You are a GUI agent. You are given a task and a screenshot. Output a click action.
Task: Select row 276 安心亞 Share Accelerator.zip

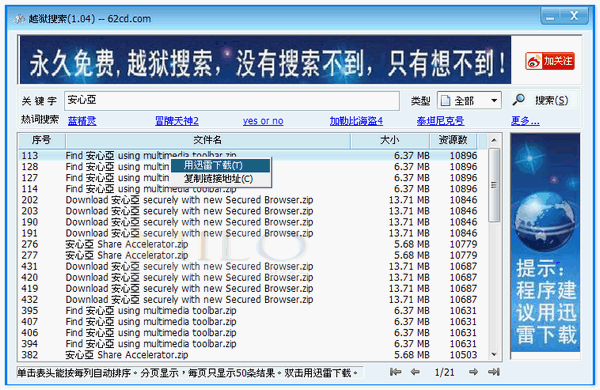tap(253, 245)
